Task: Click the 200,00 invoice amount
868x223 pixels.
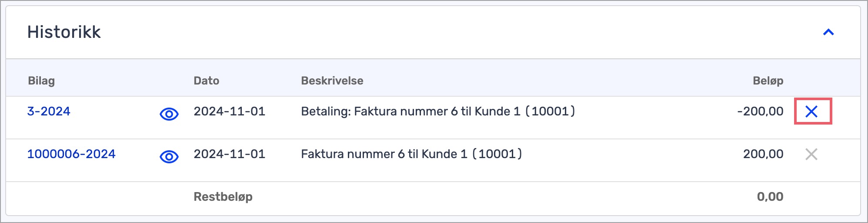Action: (x=763, y=154)
